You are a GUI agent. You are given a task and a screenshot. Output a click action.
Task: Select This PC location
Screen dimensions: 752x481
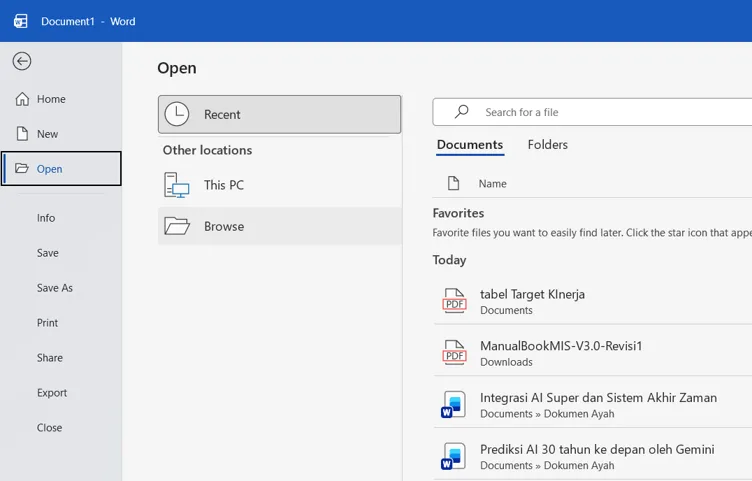coord(280,185)
